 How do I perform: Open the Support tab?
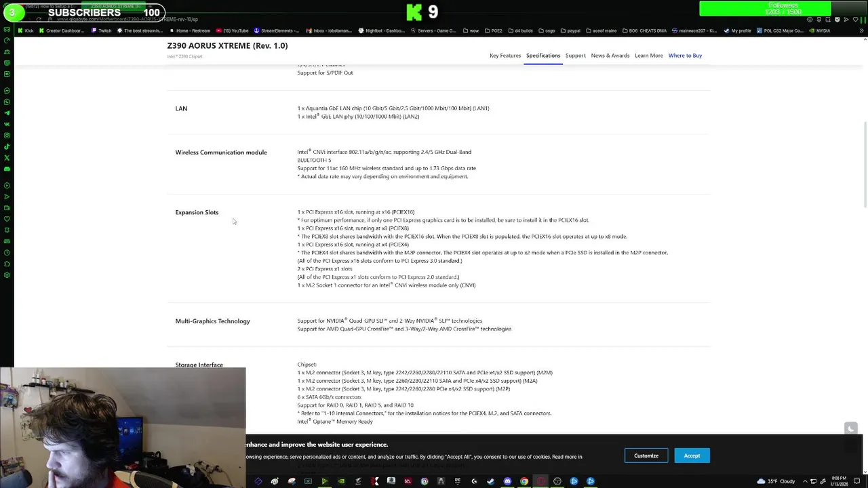pos(576,56)
